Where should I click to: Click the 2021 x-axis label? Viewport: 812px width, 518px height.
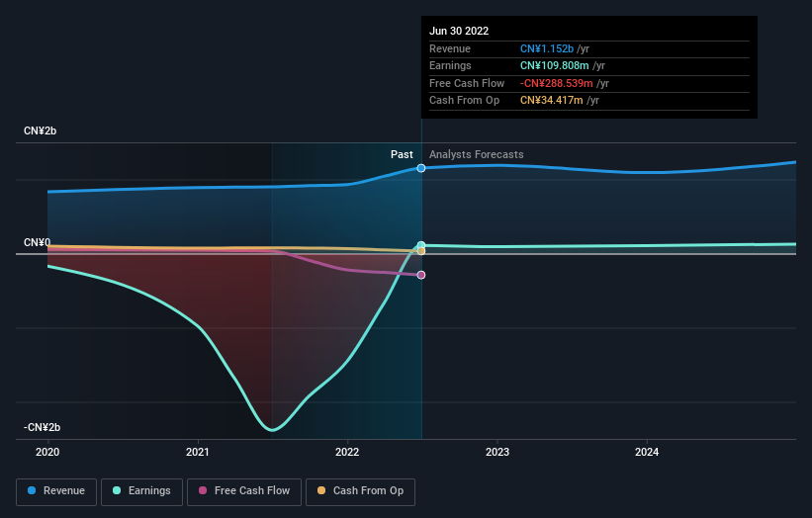pos(197,453)
